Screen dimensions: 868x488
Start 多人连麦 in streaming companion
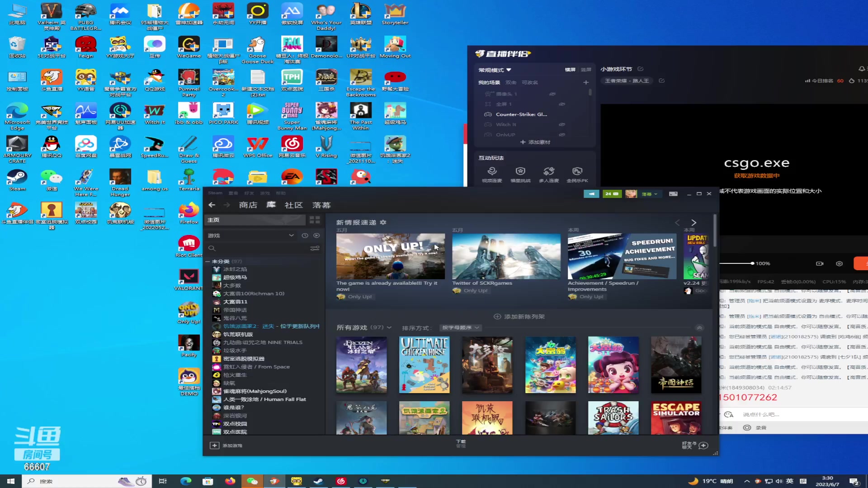click(549, 174)
